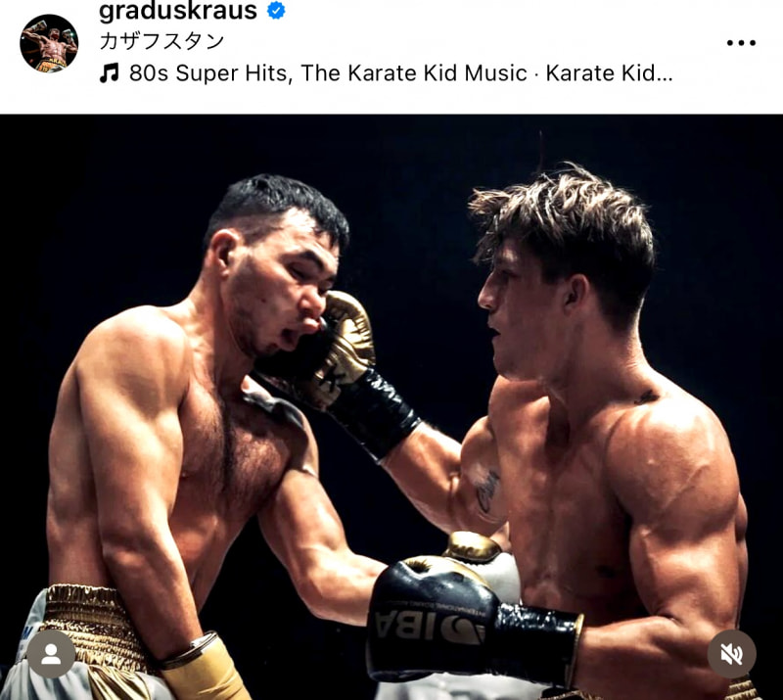Open the カザフスタン location tag
The height and width of the screenshot is (700, 783).
(x=161, y=41)
